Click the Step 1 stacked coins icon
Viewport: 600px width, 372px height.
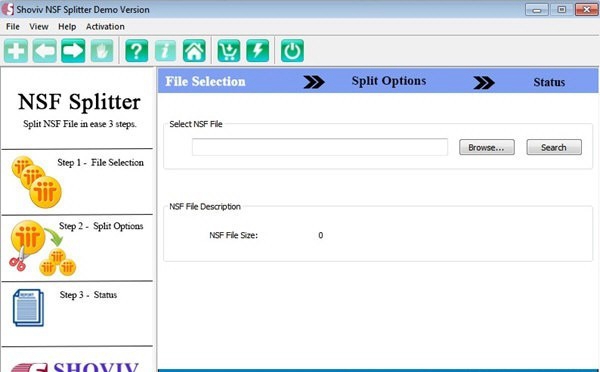[36, 182]
